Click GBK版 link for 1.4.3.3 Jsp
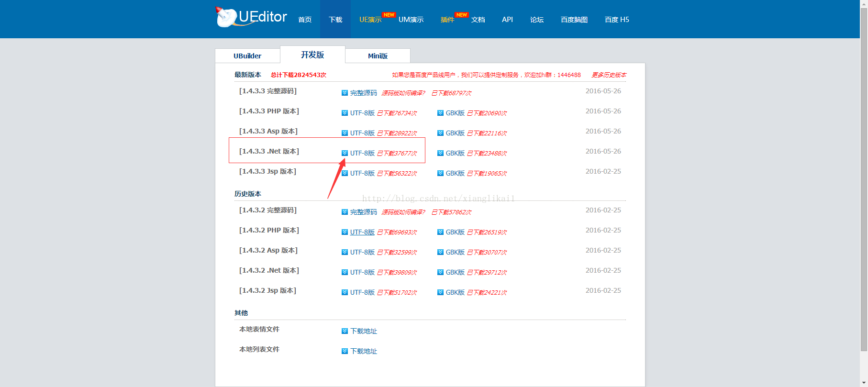Screen dimensions: 868x387 pyautogui.click(x=455, y=173)
